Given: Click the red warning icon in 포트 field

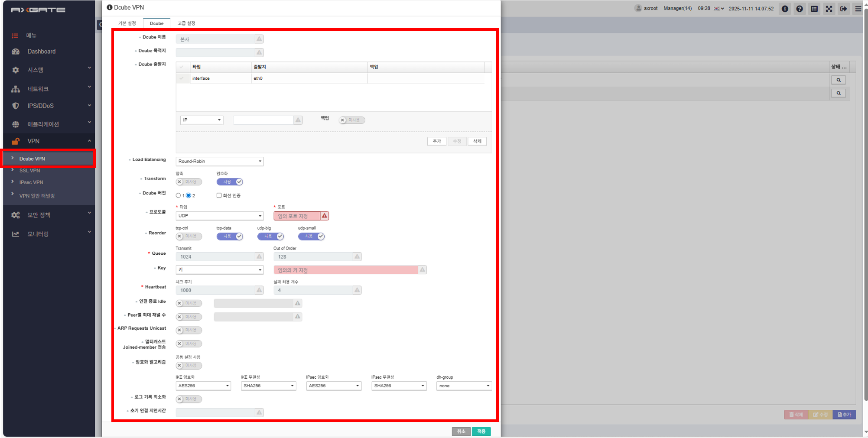Looking at the screenshot, I should (324, 216).
